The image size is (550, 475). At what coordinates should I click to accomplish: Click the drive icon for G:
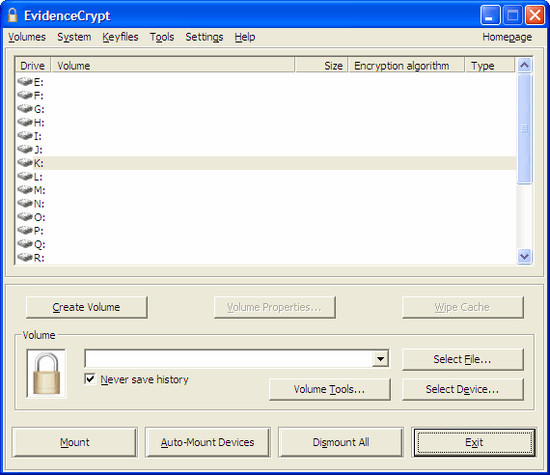pos(25,109)
